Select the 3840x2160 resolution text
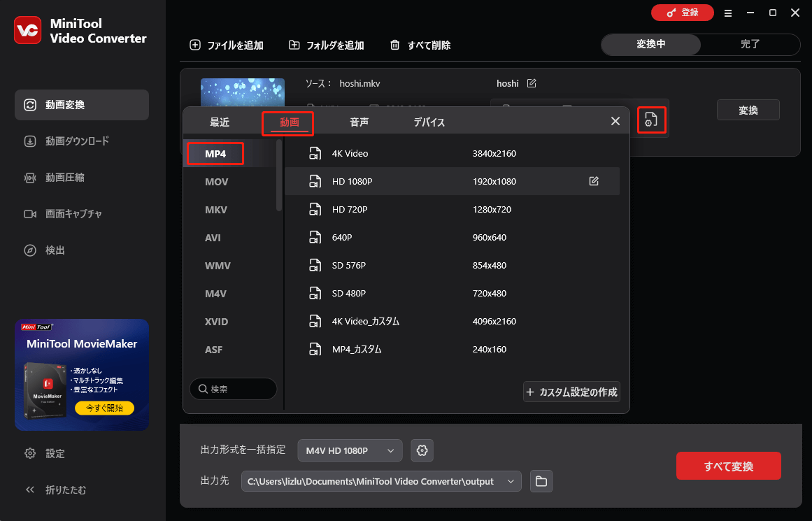This screenshot has width=812, height=521. [494, 153]
